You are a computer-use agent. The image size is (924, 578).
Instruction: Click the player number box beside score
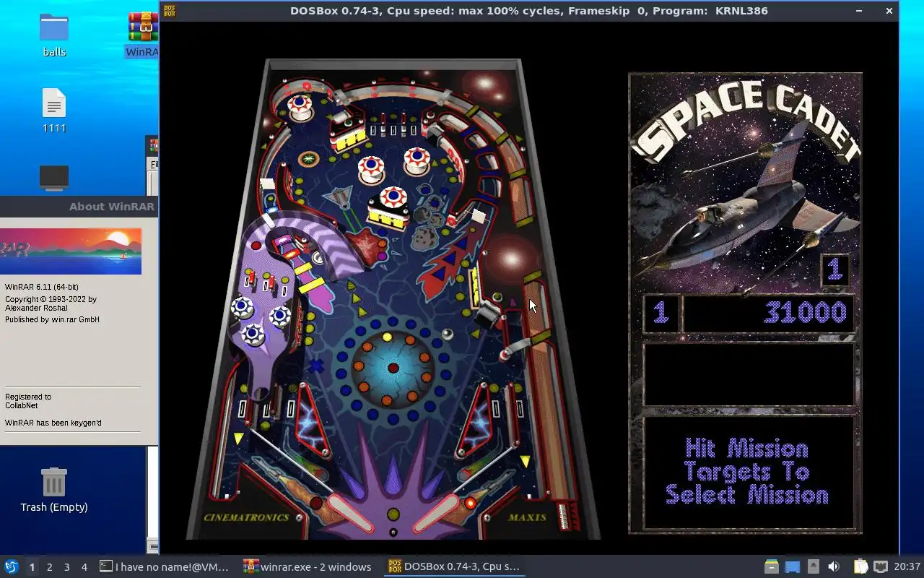coord(661,313)
